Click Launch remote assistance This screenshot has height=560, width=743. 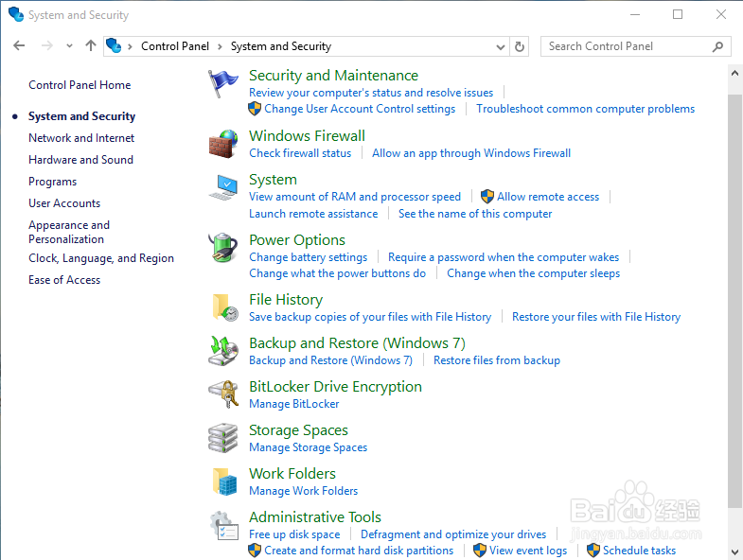click(x=313, y=214)
